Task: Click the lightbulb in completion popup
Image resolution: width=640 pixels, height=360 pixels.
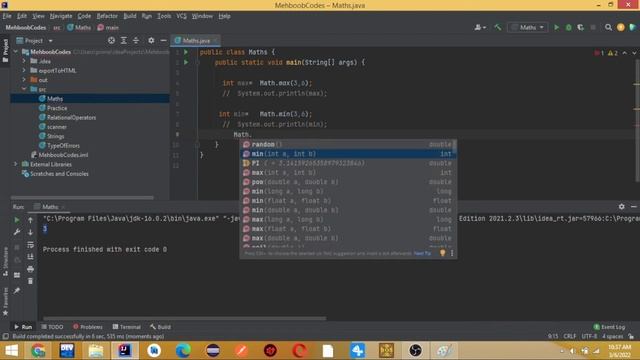Action: 442,253
